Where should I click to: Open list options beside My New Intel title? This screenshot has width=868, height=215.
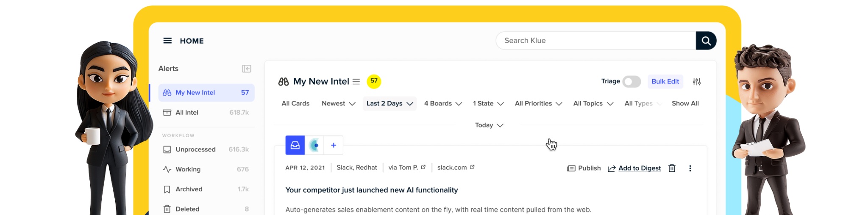(356, 82)
